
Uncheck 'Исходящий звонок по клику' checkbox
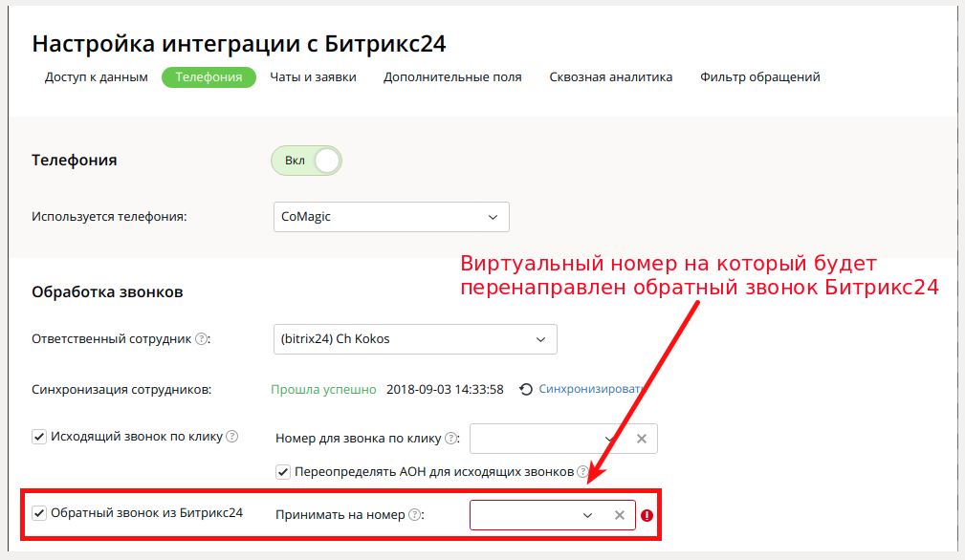tap(39, 437)
